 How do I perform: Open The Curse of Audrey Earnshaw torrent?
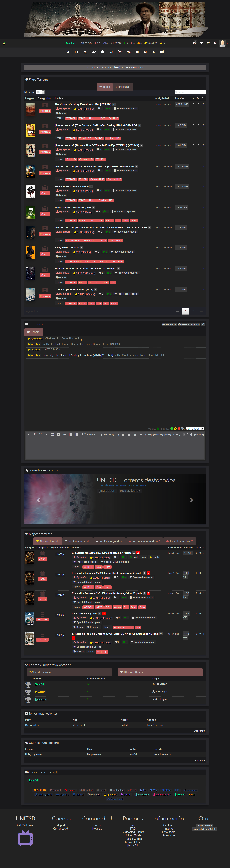[83, 104]
